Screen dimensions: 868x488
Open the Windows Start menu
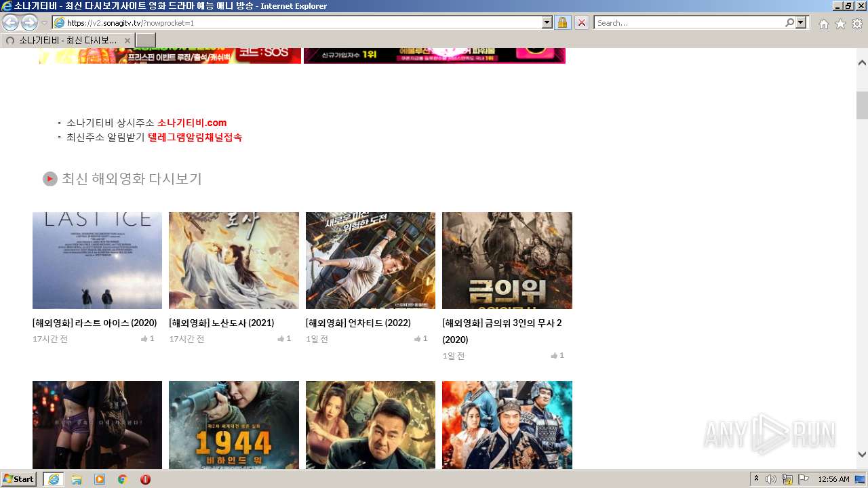(x=19, y=479)
